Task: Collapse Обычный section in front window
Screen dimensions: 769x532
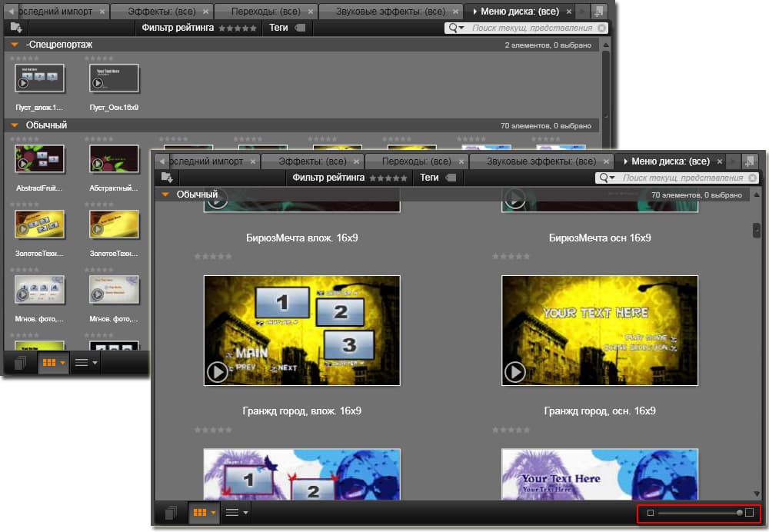Action: 165,195
